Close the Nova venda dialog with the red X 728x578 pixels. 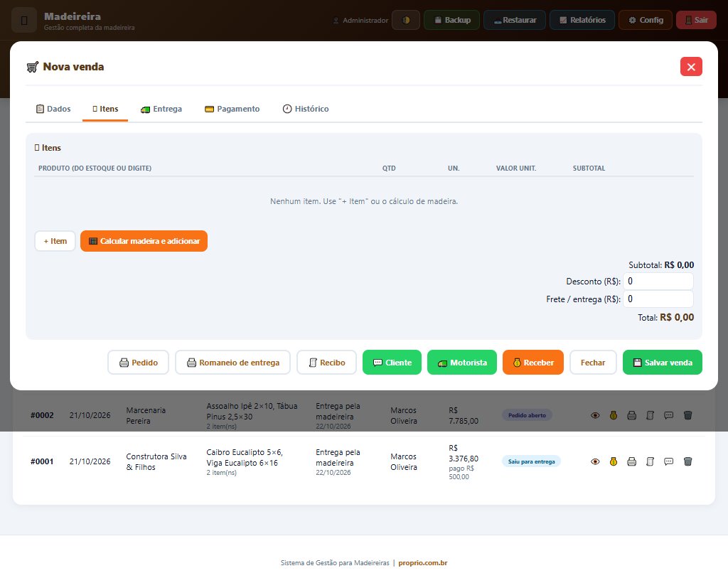click(691, 67)
